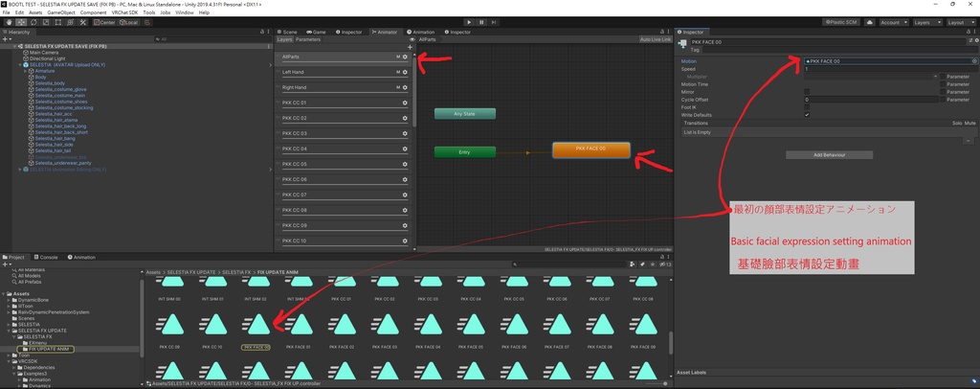980x389 pixels.
Task: Open the Account dropdown
Action: click(894, 22)
